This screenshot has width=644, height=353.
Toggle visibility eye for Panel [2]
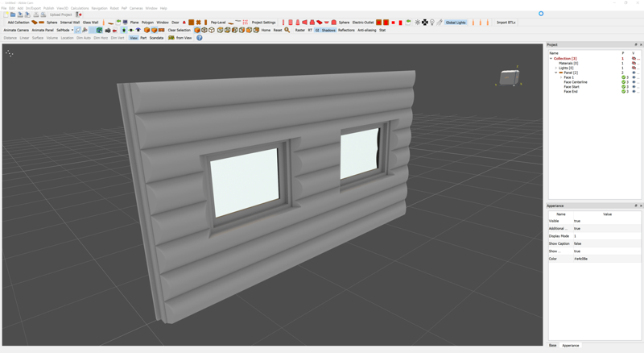(634, 73)
